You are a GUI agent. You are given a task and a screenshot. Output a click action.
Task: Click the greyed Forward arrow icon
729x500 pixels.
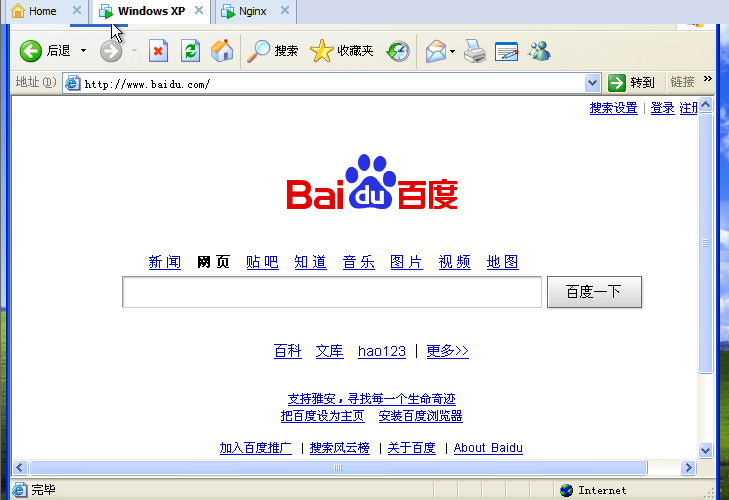click(111, 51)
